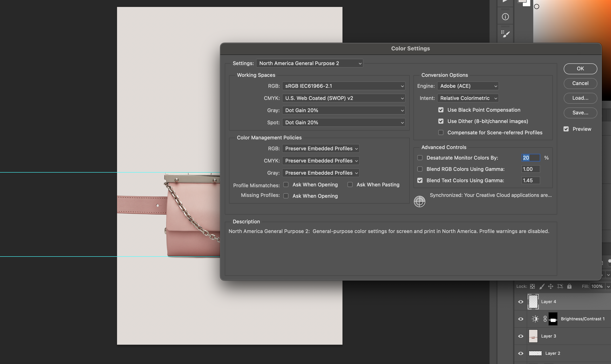Uncheck Use Black Point Compensation
This screenshot has height=364, width=611.
pos(441,110)
